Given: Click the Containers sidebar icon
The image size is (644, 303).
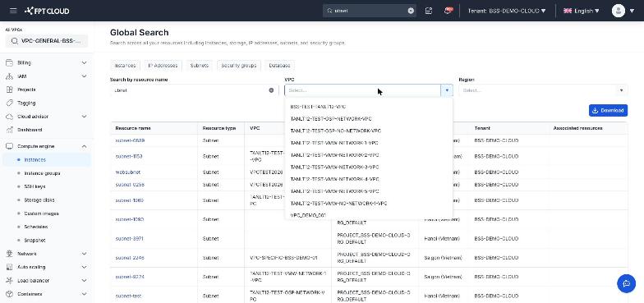Looking at the screenshot, I should [10, 294].
